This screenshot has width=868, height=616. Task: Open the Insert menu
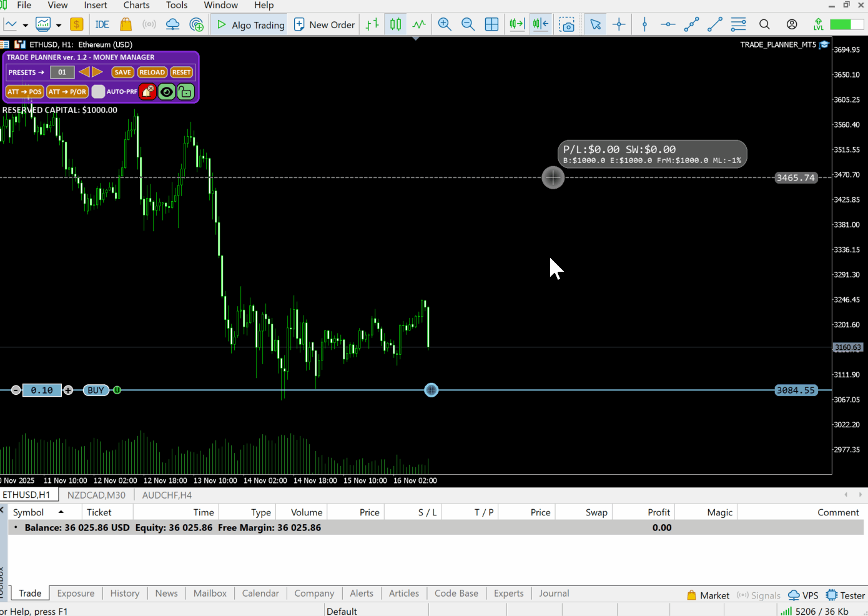(x=96, y=5)
